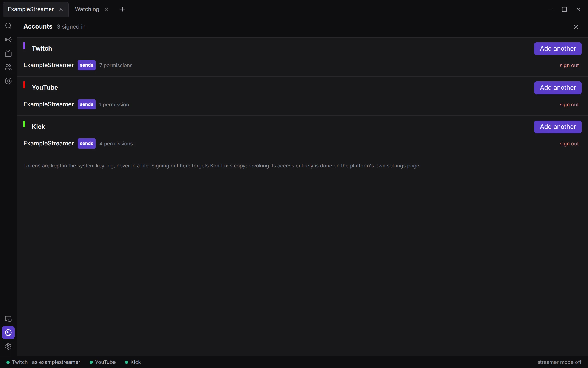This screenshot has width=588, height=368.
Task: Open the users list icon in sidebar
Action: (x=8, y=67)
